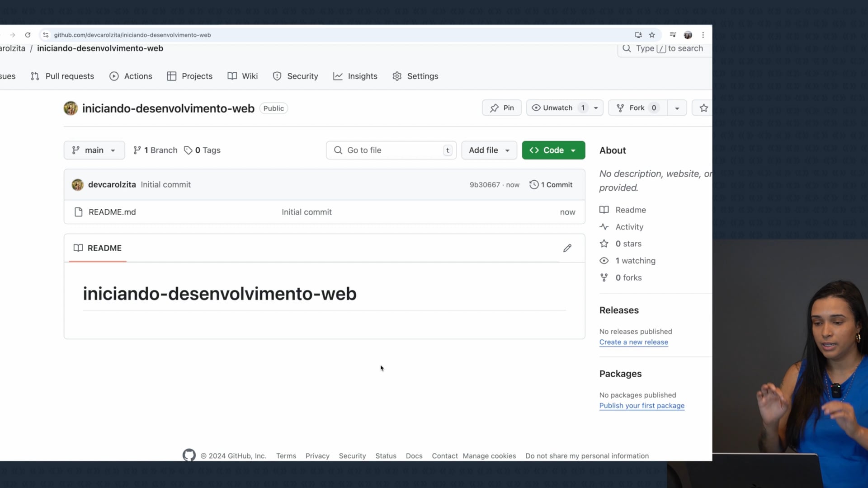Screen dimensions: 868x488
Task: Click the star icon to star the repository
Action: 703,108
